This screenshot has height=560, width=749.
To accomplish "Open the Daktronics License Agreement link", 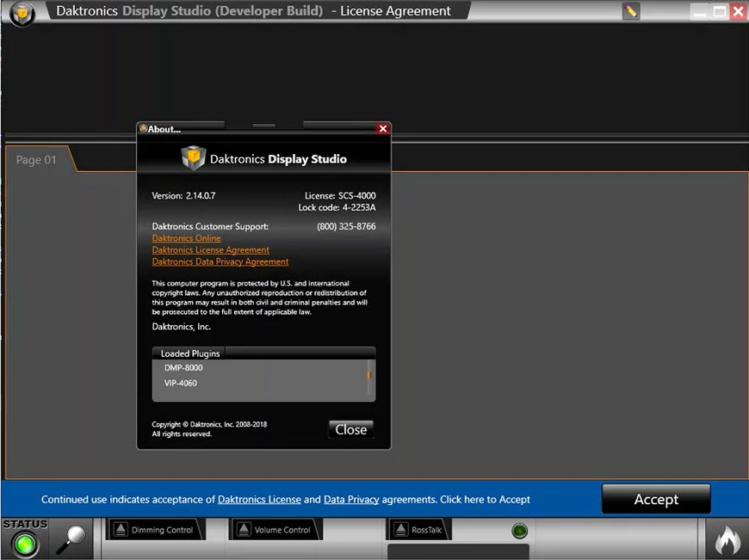I will (x=211, y=249).
